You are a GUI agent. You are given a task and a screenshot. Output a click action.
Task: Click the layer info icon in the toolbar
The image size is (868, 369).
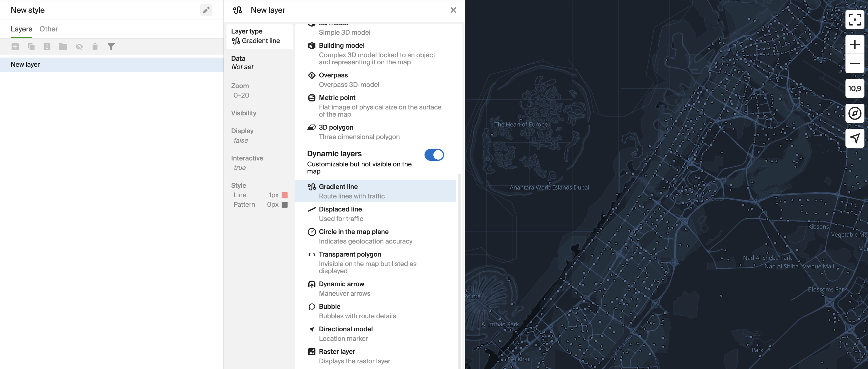pos(47,47)
